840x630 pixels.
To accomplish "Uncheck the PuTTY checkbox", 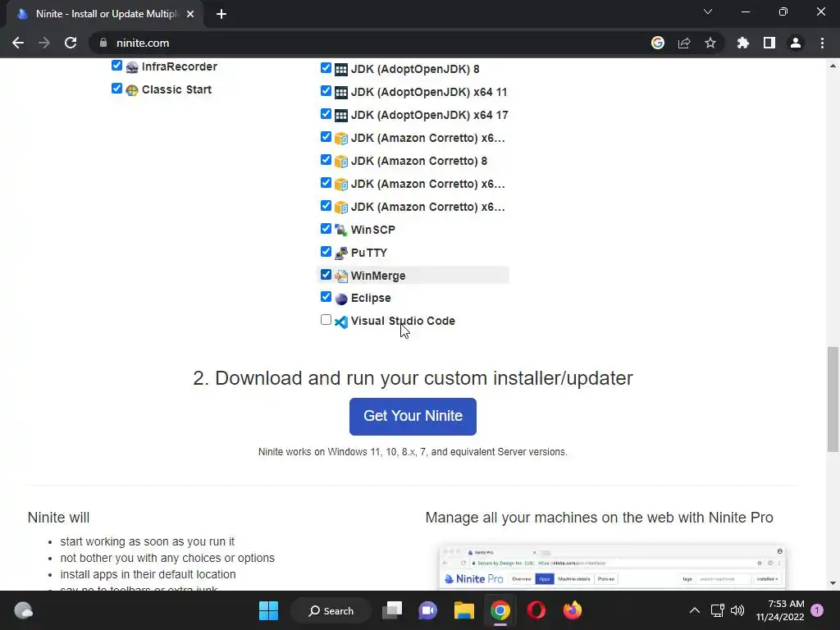I will (x=326, y=251).
